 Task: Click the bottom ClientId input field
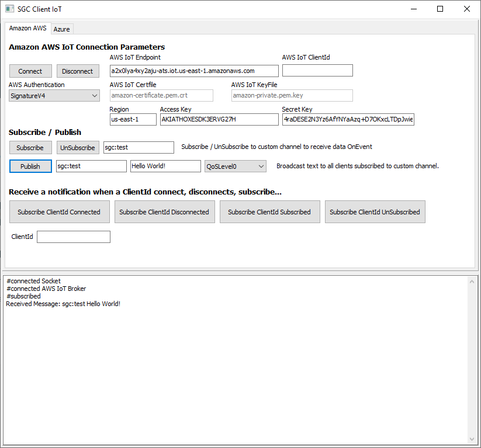coord(74,237)
